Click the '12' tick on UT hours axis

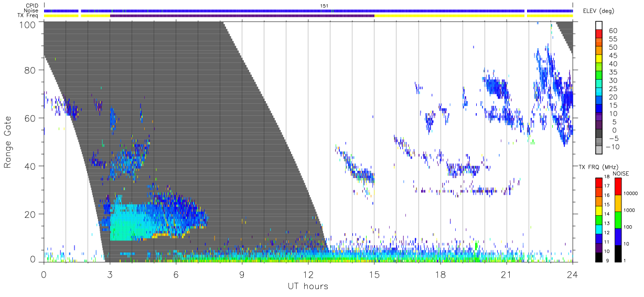pos(308,274)
